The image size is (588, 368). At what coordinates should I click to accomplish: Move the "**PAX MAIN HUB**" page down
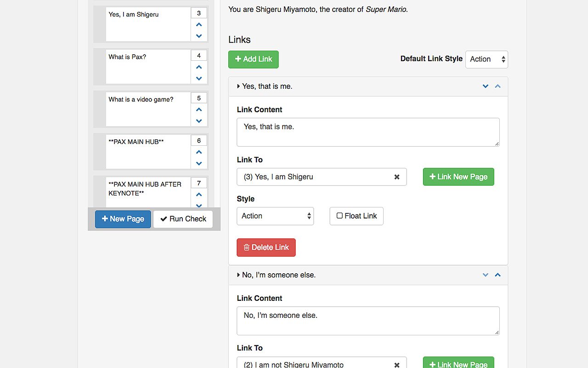point(199,163)
